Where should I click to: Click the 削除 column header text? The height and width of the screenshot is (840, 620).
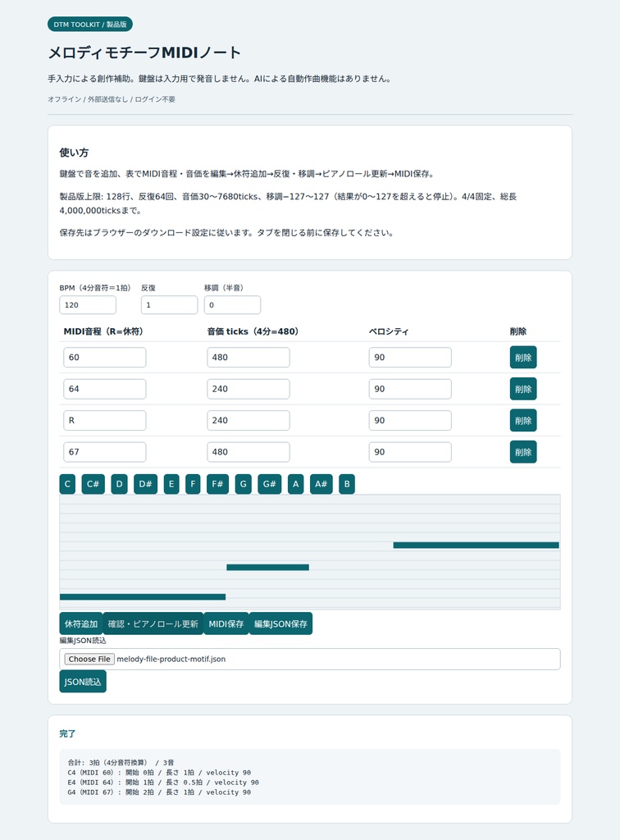[518, 331]
